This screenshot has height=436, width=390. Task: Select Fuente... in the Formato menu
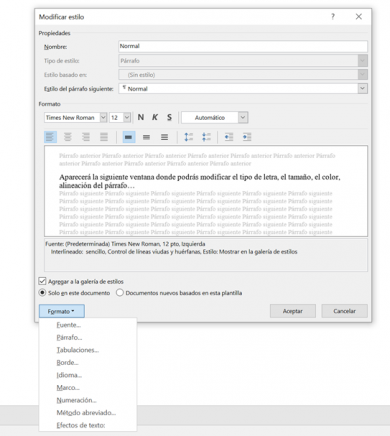point(69,325)
